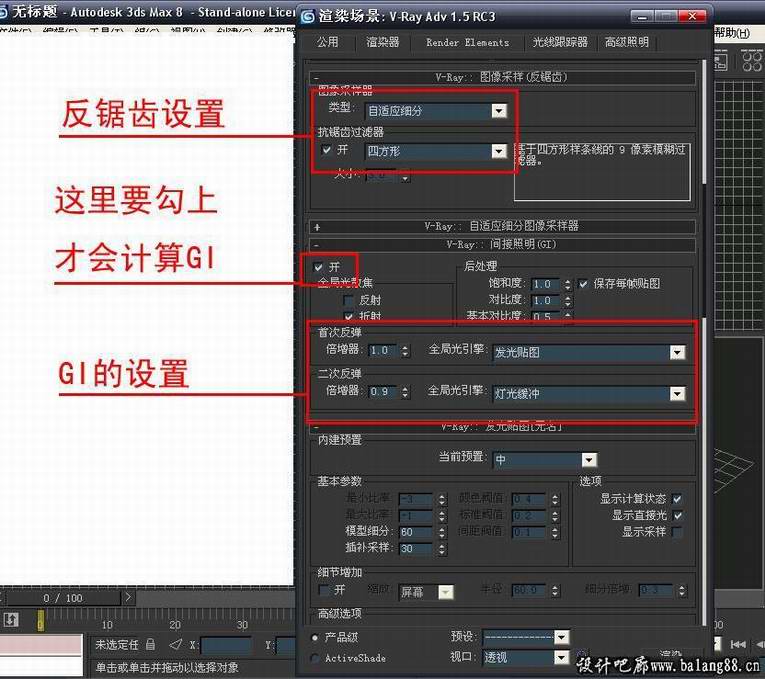765x679 pixels.
Task: Minimize the 渲染场景 dialog
Action: [x=642, y=17]
